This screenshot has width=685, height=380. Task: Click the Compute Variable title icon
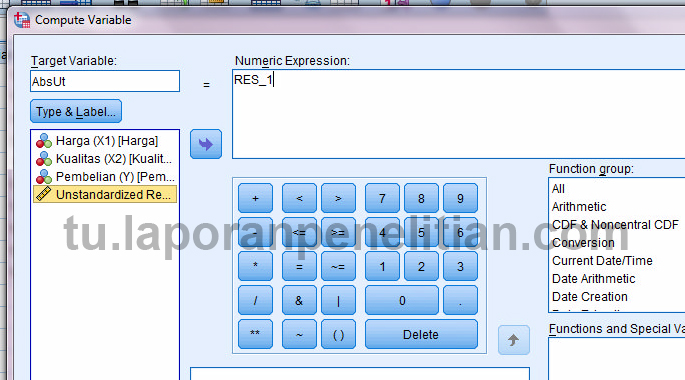[22, 20]
